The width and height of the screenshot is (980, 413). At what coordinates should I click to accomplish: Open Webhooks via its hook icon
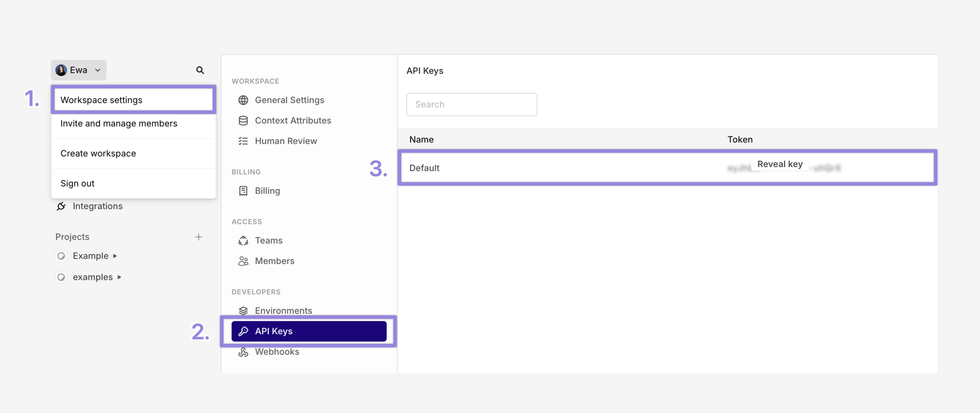click(x=243, y=352)
